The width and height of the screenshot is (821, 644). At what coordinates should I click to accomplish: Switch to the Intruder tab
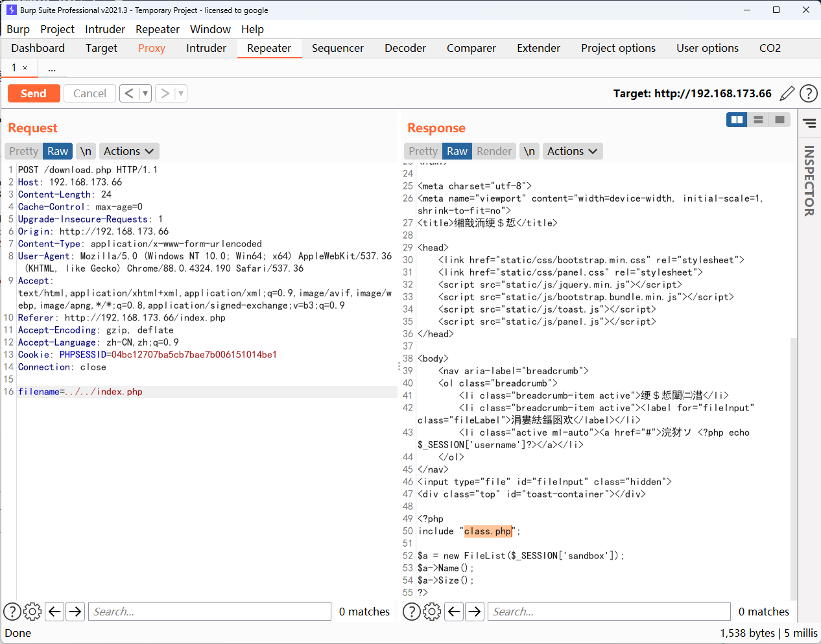pyautogui.click(x=206, y=48)
